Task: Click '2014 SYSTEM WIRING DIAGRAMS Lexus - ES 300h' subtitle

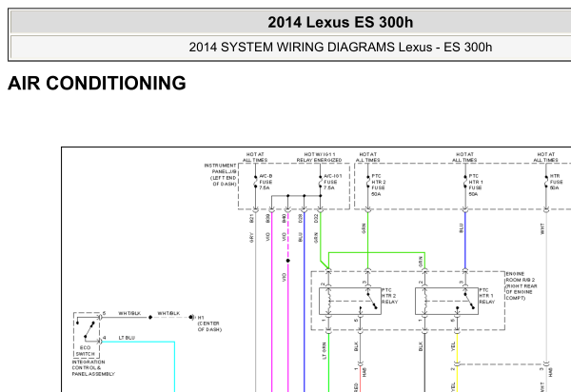Action: [x=340, y=48]
